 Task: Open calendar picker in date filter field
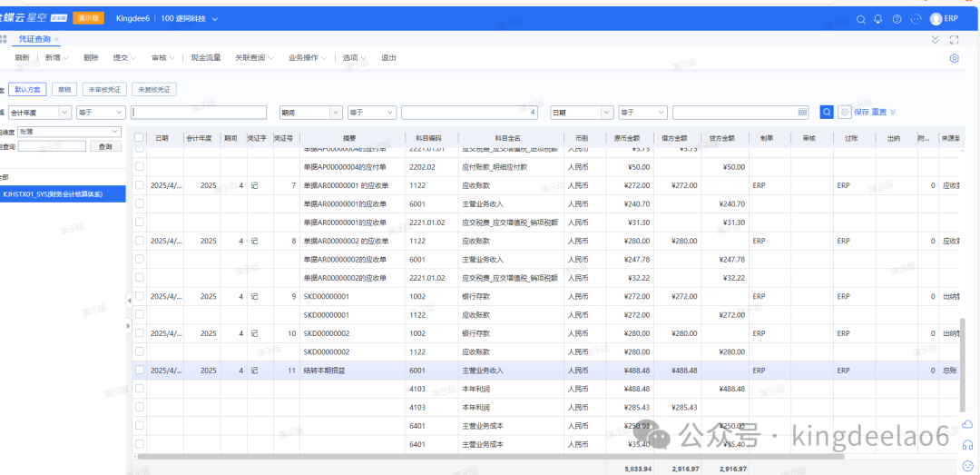(802, 113)
